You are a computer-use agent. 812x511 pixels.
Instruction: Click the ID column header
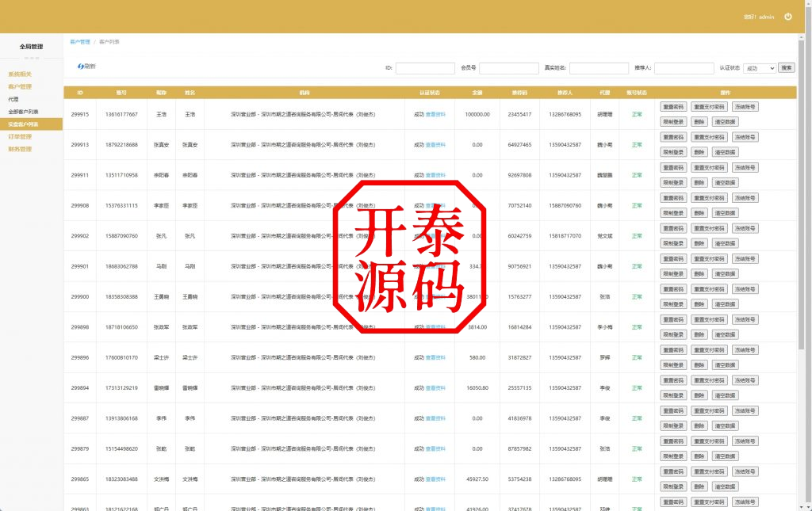coord(80,93)
